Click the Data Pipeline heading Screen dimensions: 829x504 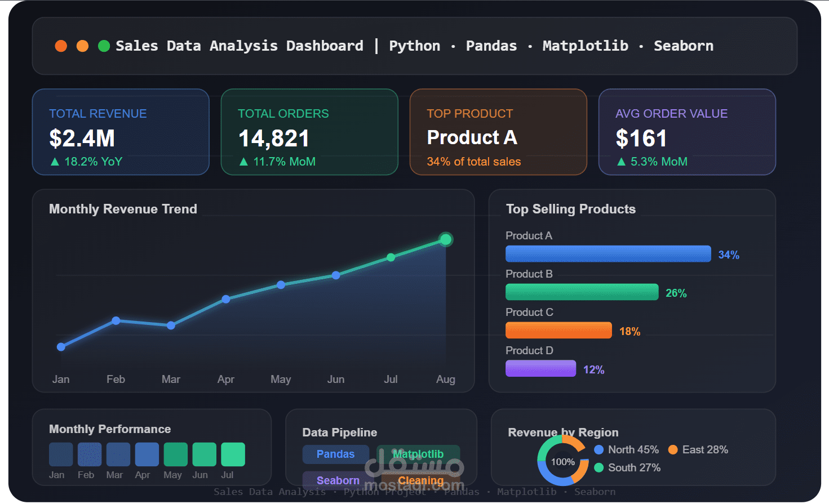[x=340, y=432]
